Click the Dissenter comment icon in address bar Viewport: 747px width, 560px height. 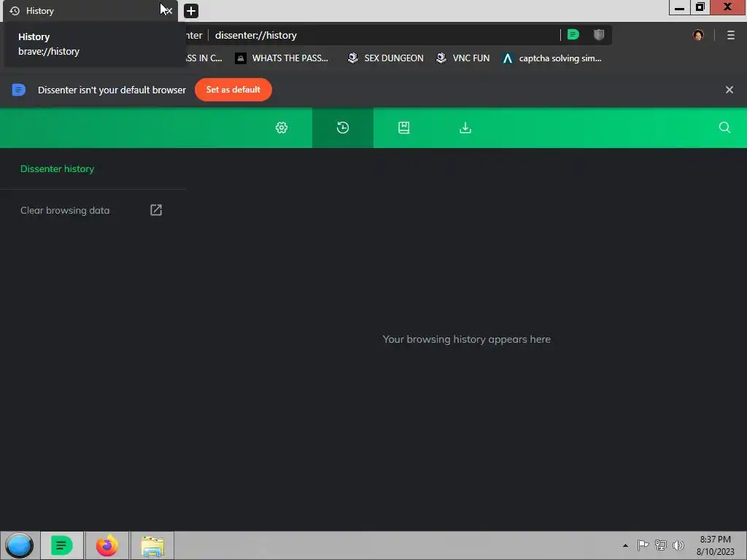[573, 35]
